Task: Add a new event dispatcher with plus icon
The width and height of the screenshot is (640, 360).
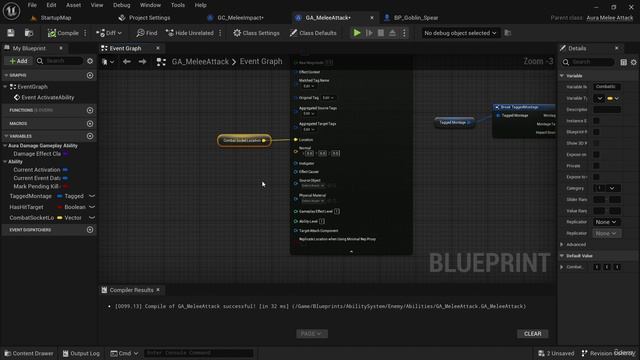Action: point(90,230)
